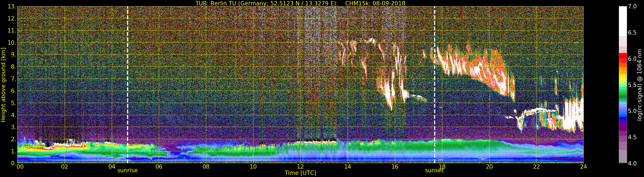This screenshot has height=177, width=644.
Task: Click the time axis tick '16'
Action: [x=395, y=166]
